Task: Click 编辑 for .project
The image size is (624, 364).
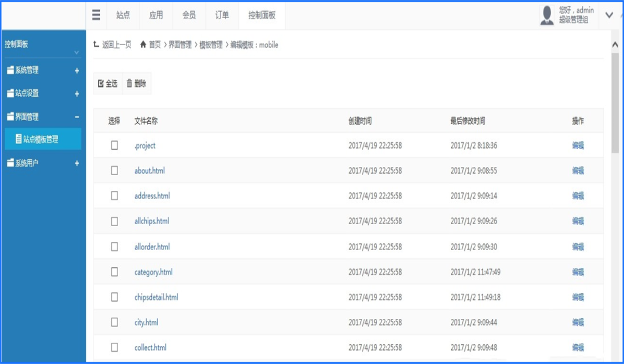Action: pyautogui.click(x=578, y=146)
